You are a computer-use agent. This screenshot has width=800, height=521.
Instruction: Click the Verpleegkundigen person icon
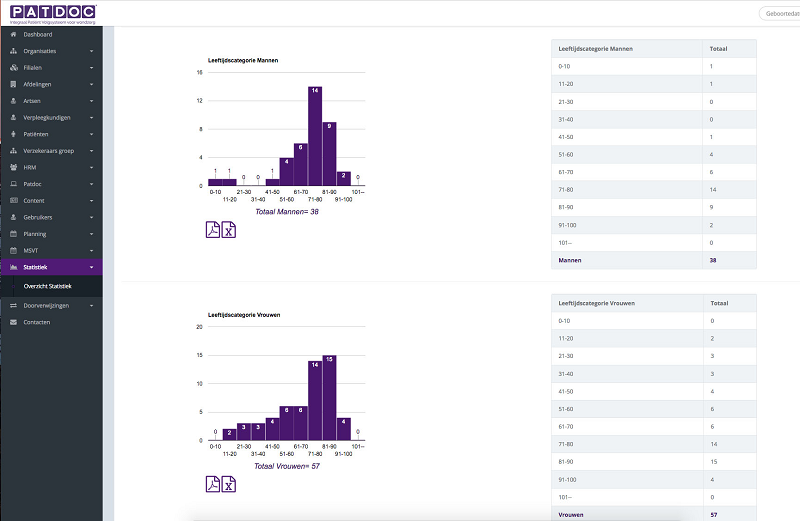point(13,117)
